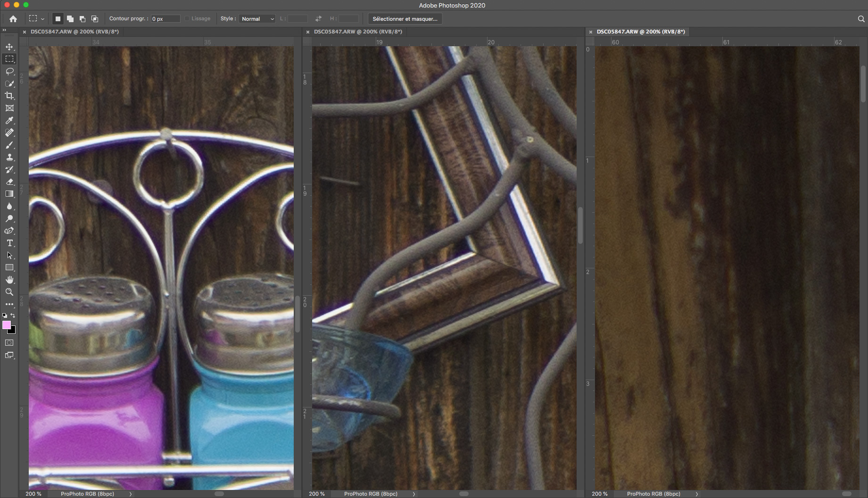This screenshot has width=868, height=498.
Task: Click the Contour progr. input field
Action: coord(165,19)
